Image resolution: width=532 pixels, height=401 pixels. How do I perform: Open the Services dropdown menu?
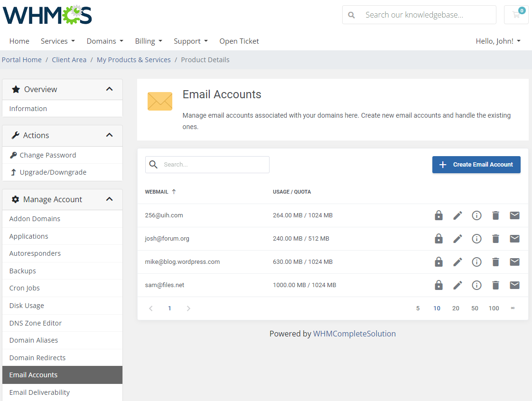click(x=58, y=41)
